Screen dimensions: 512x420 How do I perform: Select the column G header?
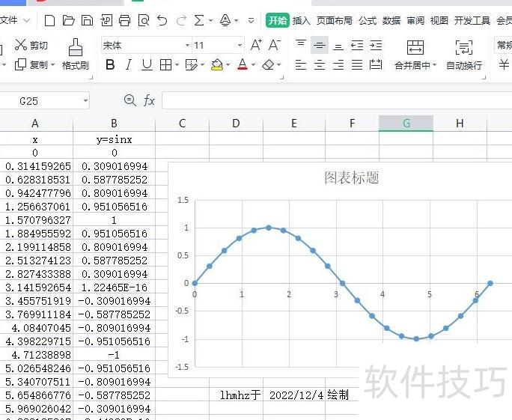(406, 124)
